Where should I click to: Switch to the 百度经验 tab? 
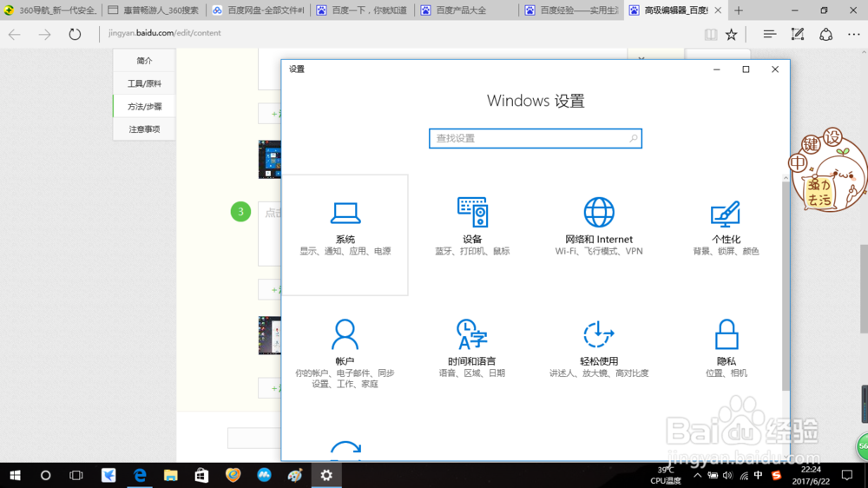coord(571,10)
